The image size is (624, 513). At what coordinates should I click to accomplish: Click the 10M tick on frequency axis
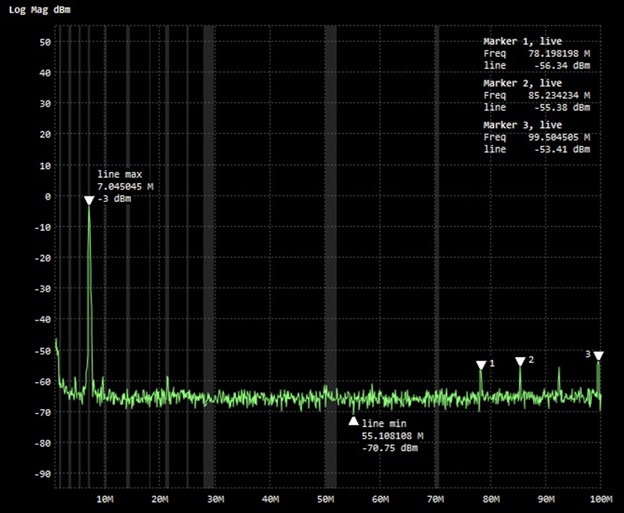104,497
